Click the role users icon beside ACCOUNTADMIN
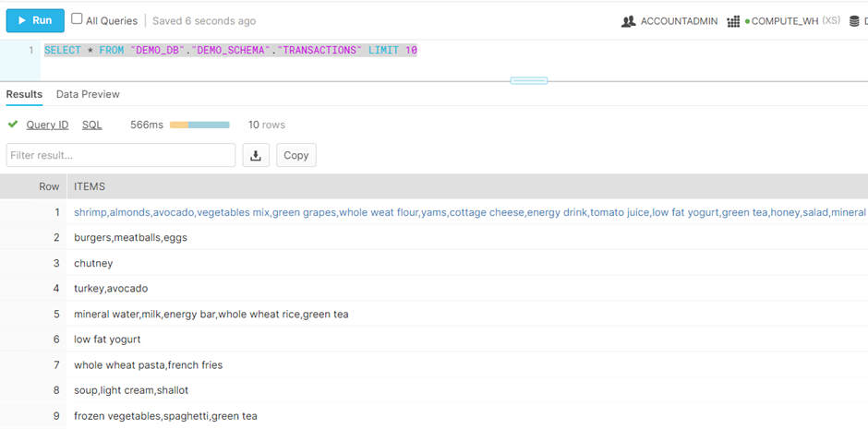 coord(628,21)
